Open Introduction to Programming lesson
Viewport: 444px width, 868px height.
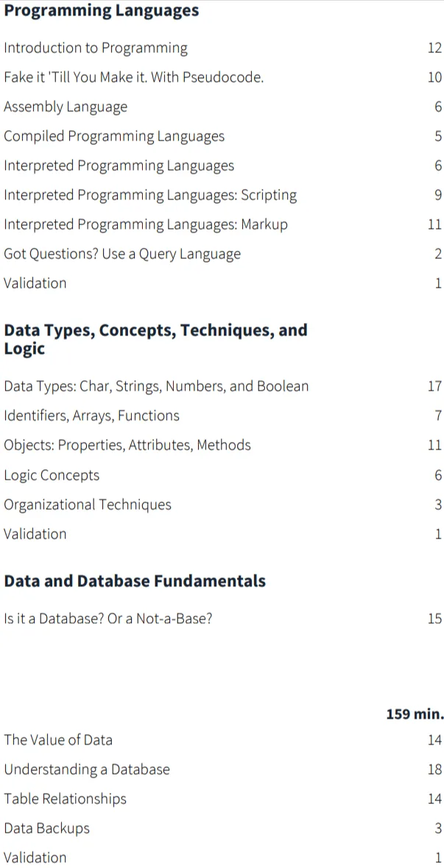coord(95,48)
